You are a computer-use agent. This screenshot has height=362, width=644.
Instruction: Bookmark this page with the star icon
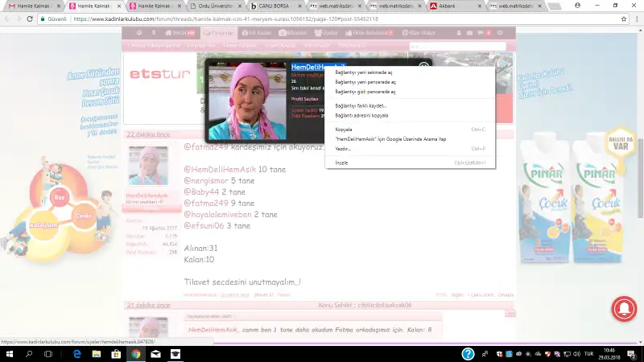click(624, 19)
